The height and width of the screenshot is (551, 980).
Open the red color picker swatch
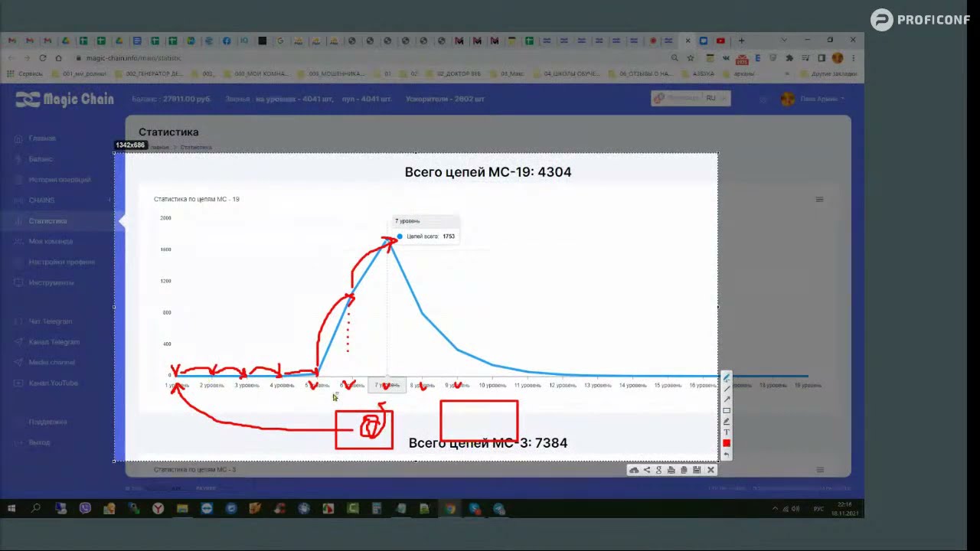727,443
